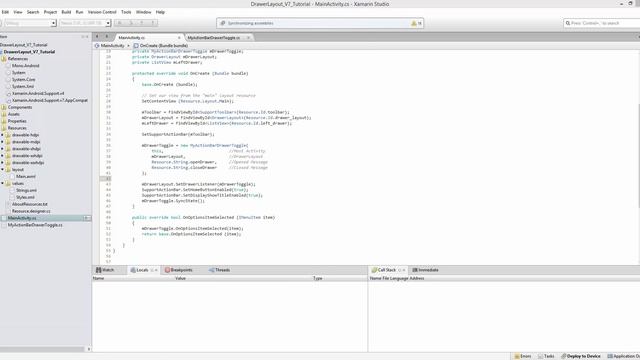
Task: Open the View menu
Action: 18,12
